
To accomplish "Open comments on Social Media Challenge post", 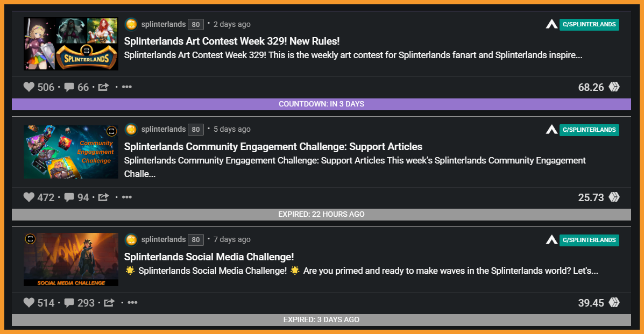I will (x=69, y=303).
